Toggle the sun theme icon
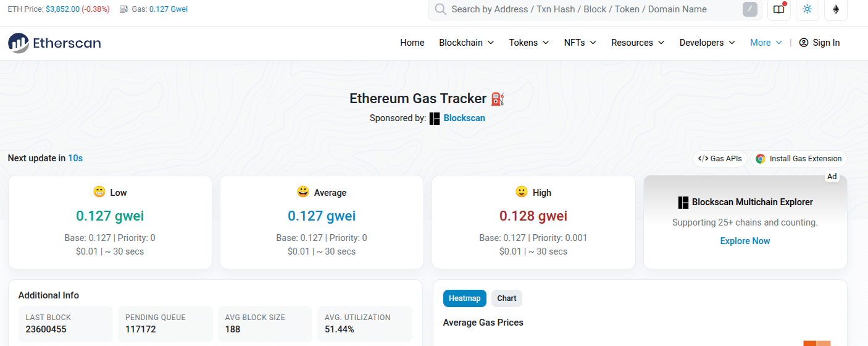 coord(807,9)
